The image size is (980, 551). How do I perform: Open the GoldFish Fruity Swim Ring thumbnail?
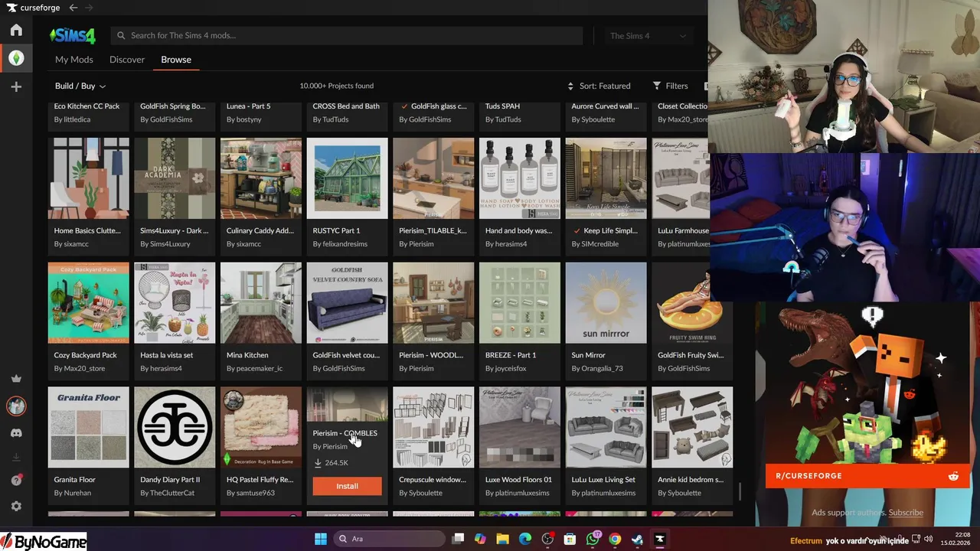[692, 303]
